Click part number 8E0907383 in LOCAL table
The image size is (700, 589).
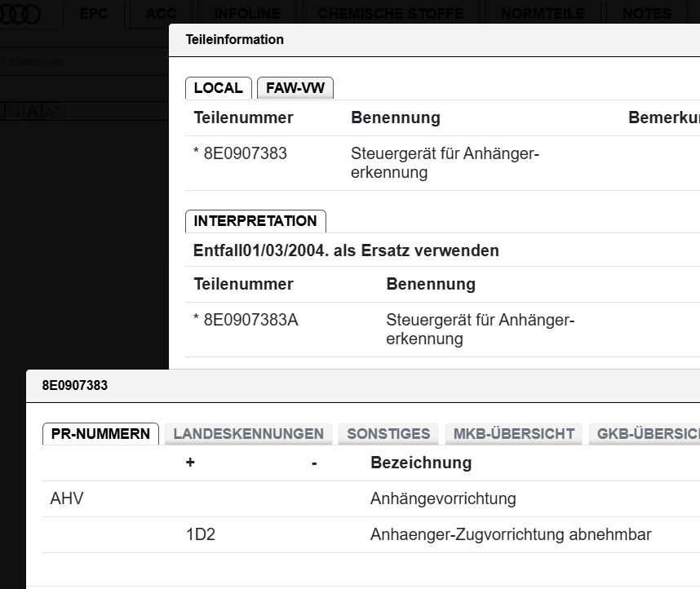[x=245, y=153]
